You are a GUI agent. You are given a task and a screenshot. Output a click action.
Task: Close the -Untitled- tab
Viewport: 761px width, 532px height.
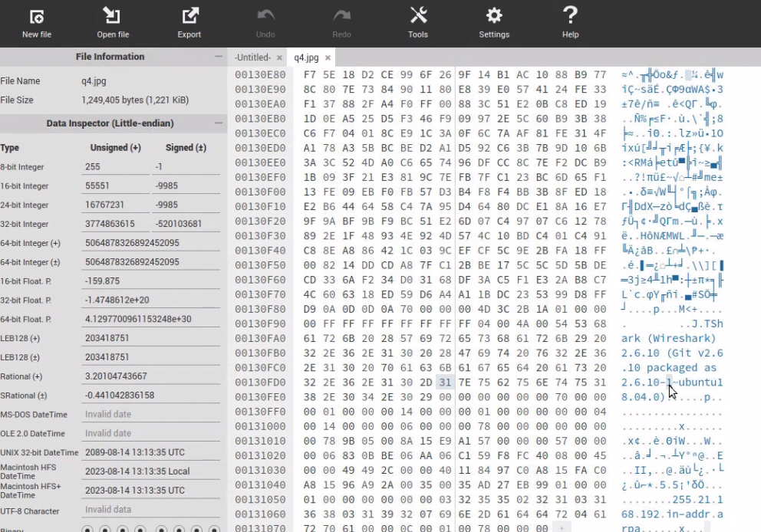coord(279,57)
